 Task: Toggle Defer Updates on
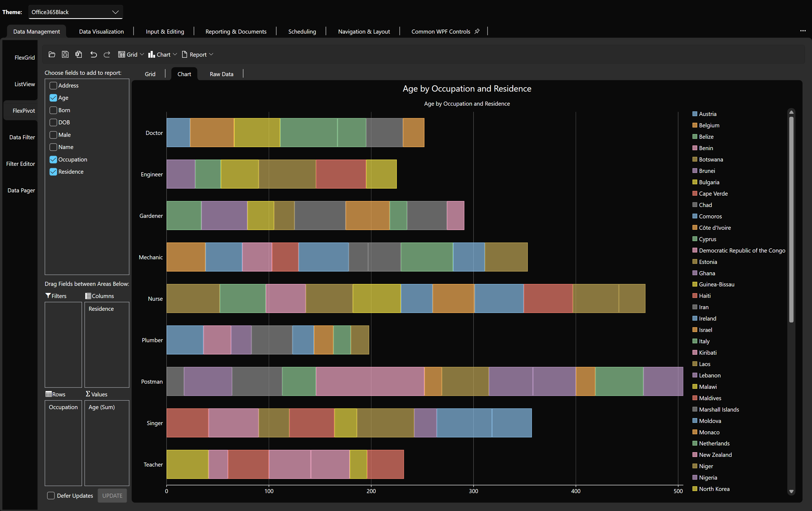point(51,496)
